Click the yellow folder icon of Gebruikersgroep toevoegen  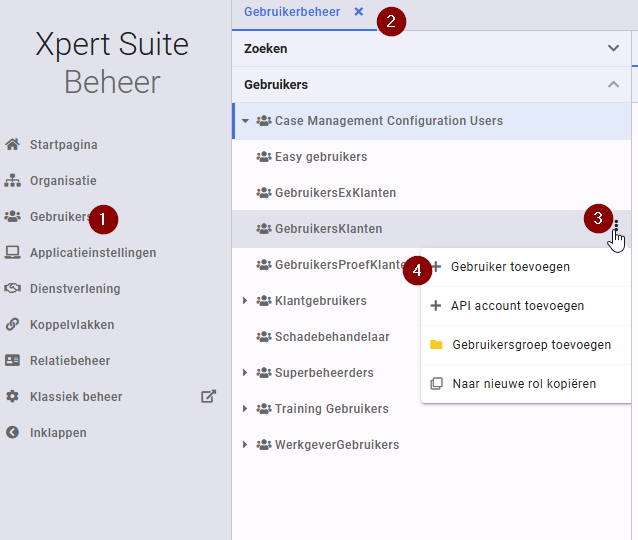tap(436, 345)
